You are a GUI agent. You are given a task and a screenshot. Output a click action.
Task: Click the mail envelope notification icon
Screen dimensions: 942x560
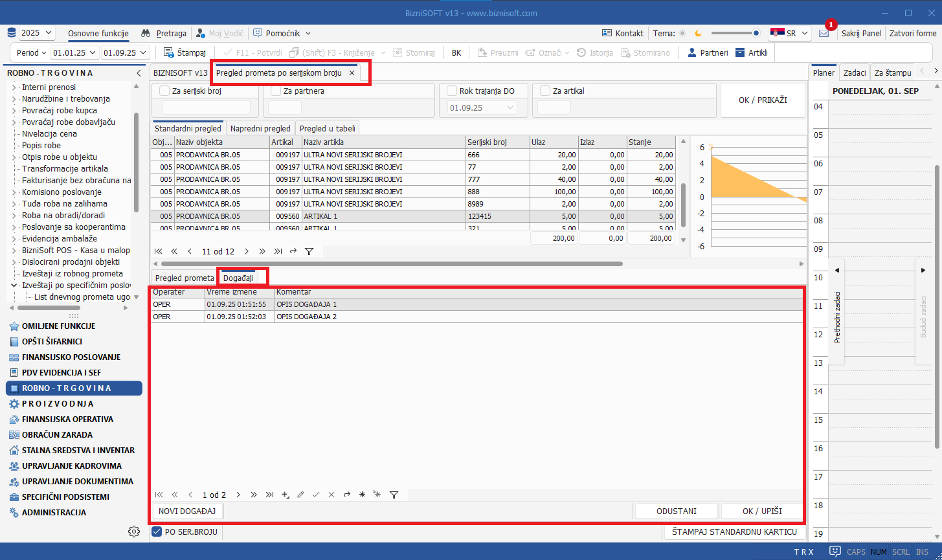824,34
